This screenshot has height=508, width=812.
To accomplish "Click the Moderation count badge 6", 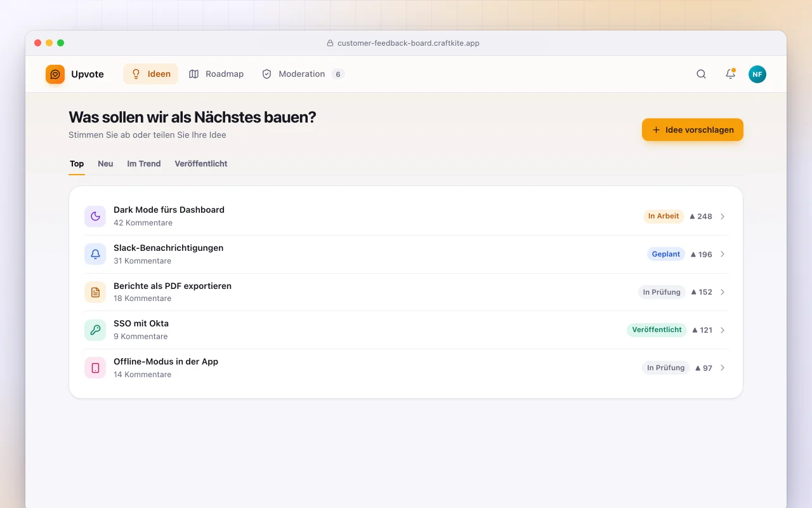I will (x=338, y=74).
